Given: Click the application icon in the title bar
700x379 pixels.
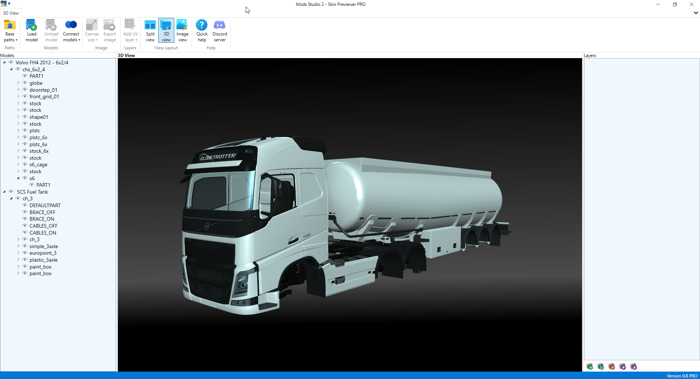Looking at the screenshot, I should coord(4,4).
